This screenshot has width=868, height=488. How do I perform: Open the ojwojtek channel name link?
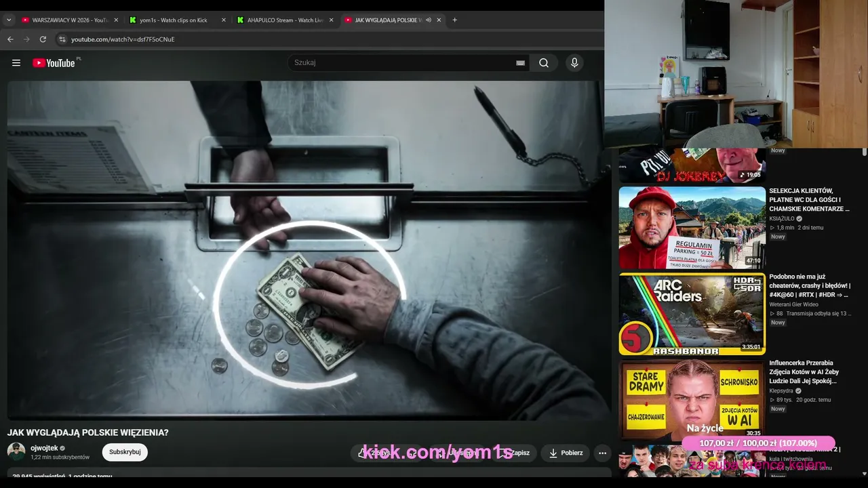point(44,448)
